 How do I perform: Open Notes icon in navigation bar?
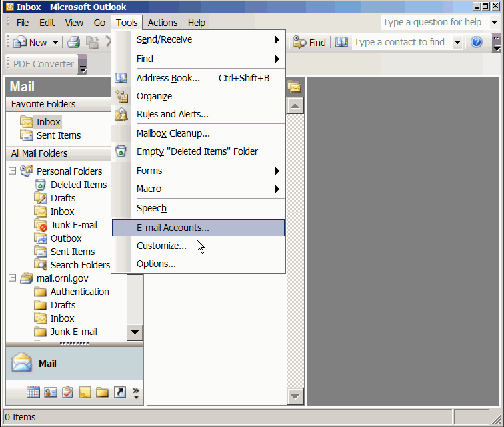tap(85, 392)
